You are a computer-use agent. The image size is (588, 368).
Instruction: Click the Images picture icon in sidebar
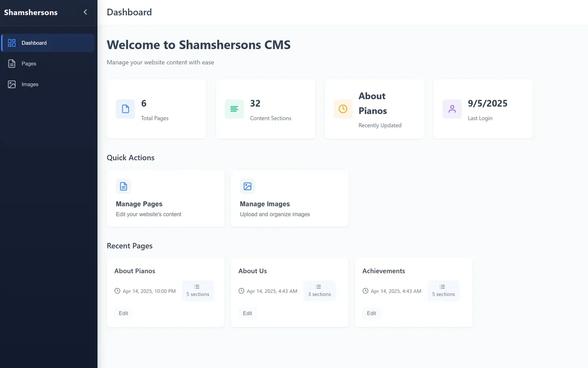(x=12, y=84)
